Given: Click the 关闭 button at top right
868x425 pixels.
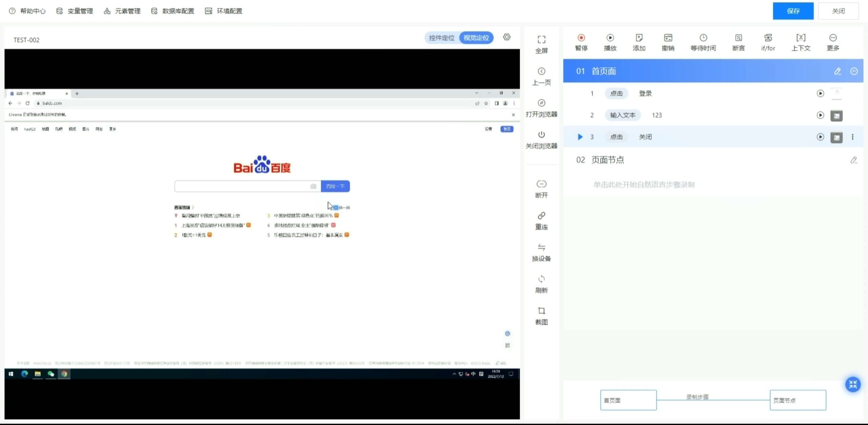Looking at the screenshot, I should [838, 11].
